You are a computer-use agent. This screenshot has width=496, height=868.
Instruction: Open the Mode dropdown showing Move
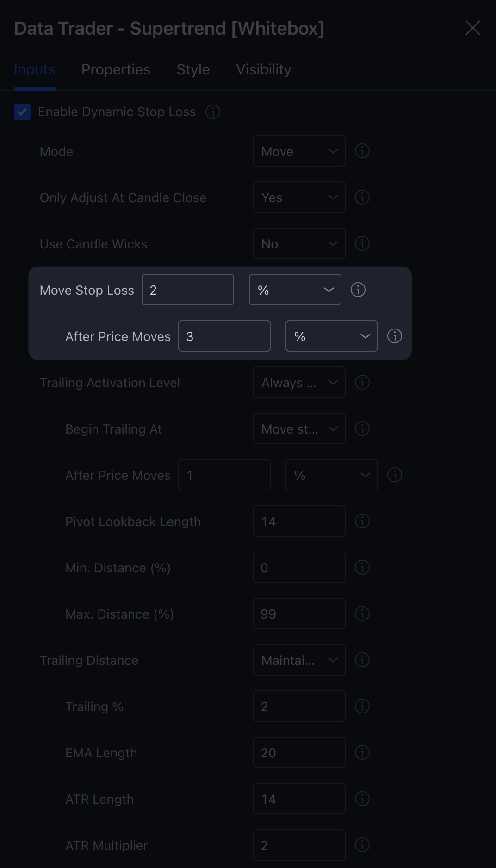(x=299, y=151)
